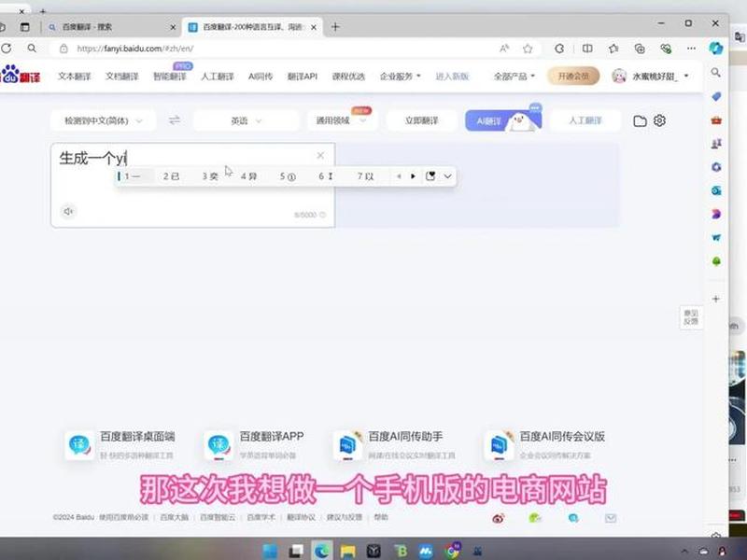Refresh the page in Edge
Image resolution: width=747 pixels, height=560 pixels.
[7, 49]
